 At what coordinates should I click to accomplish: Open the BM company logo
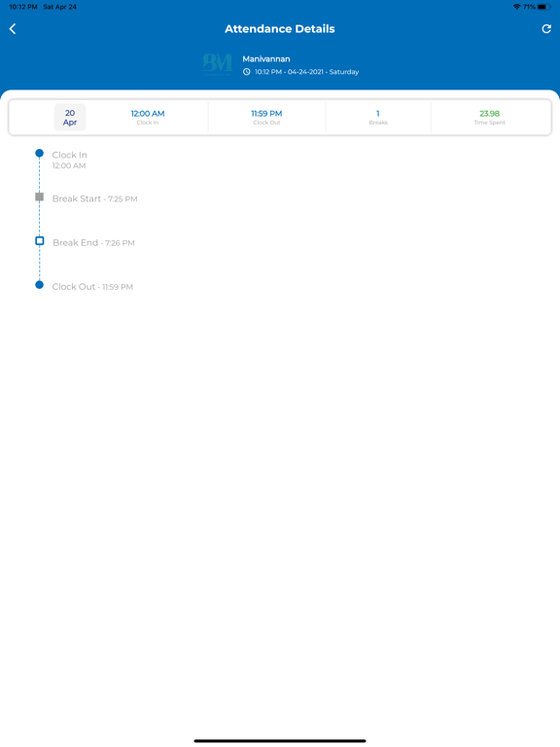pos(218,65)
